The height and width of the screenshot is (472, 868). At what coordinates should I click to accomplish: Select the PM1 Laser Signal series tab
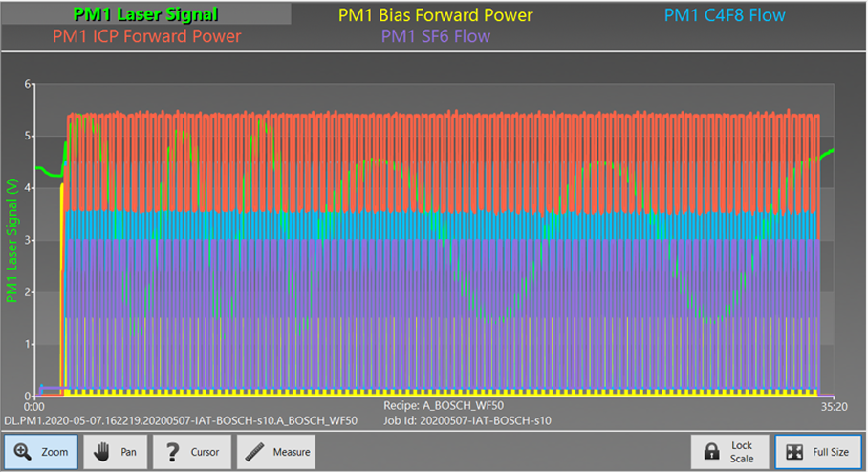coord(145,14)
